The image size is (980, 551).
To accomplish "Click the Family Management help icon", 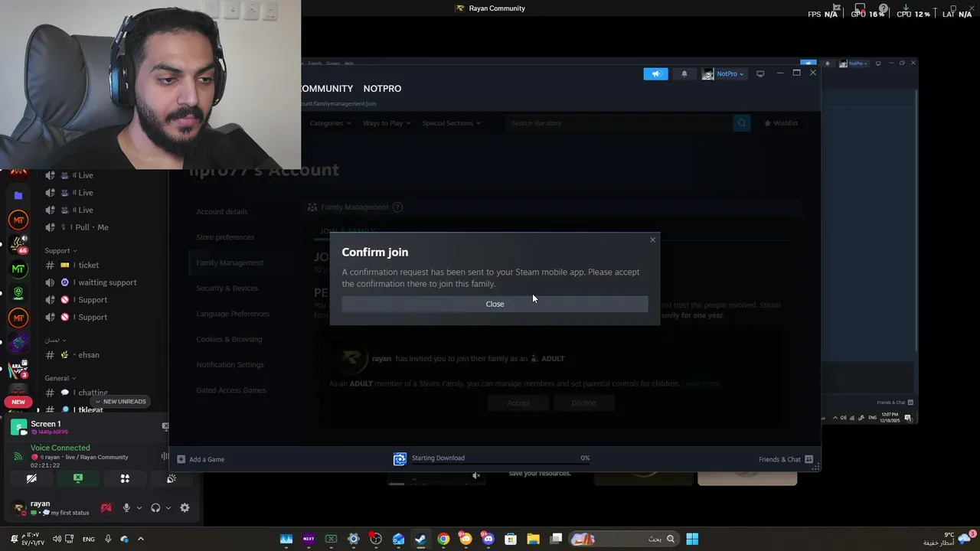I will pos(397,207).
